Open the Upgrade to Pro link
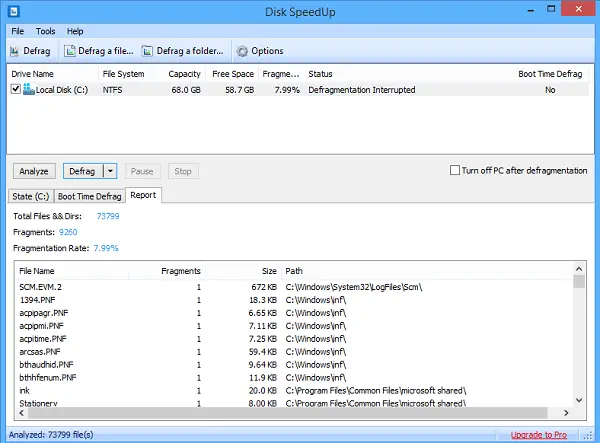600x443 pixels. (539, 435)
